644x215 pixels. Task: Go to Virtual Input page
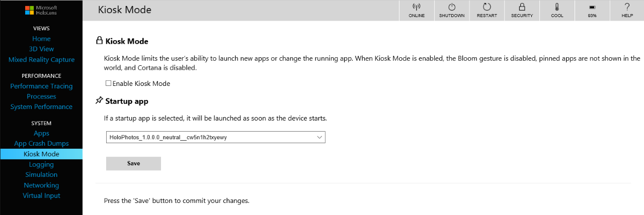[x=41, y=196]
